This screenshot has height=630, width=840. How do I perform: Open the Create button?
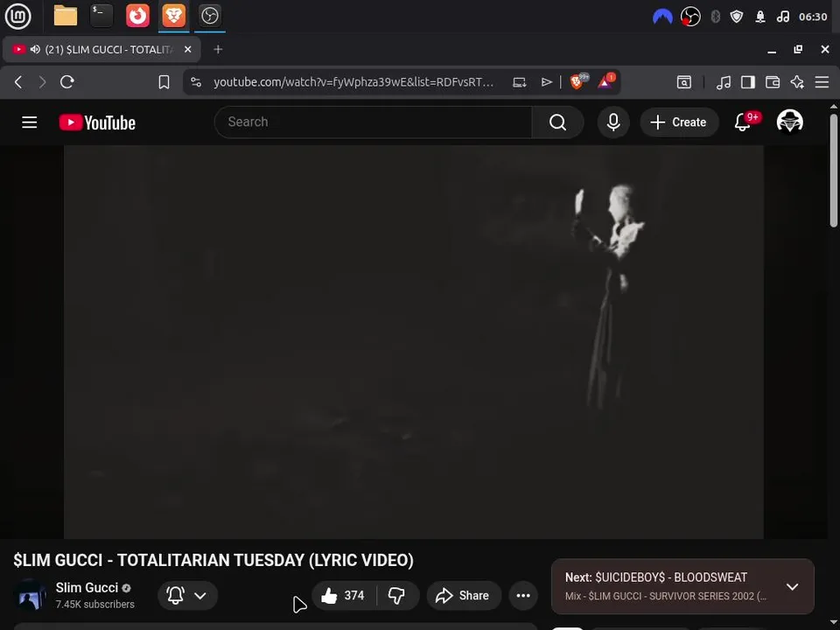pos(678,122)
